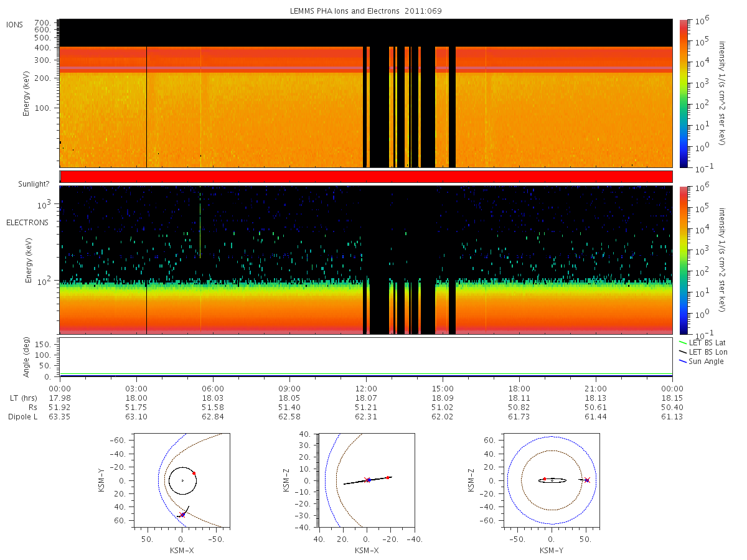747x560 pixels.
Task: Click the 06:00 time axis label
Action: (213, 388)
